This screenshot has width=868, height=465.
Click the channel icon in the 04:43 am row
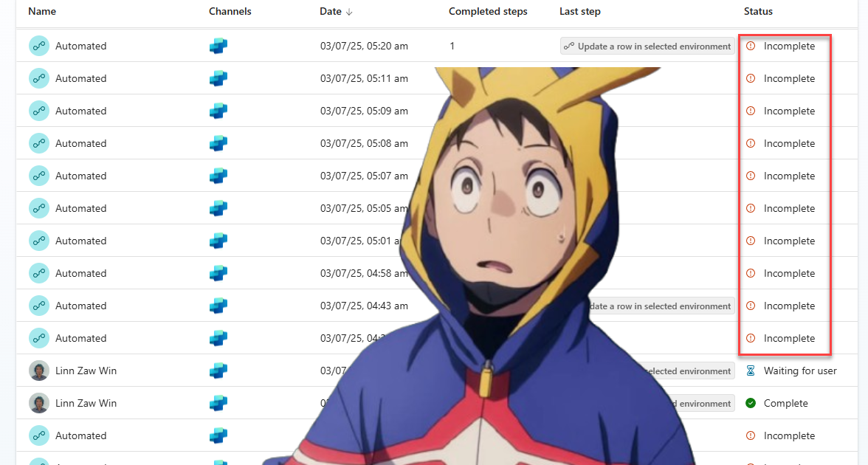(x=218, y=306)
